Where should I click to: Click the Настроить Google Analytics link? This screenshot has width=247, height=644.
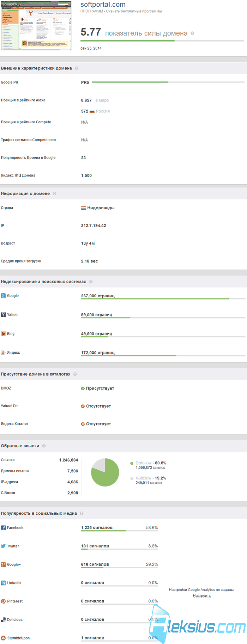202,596
